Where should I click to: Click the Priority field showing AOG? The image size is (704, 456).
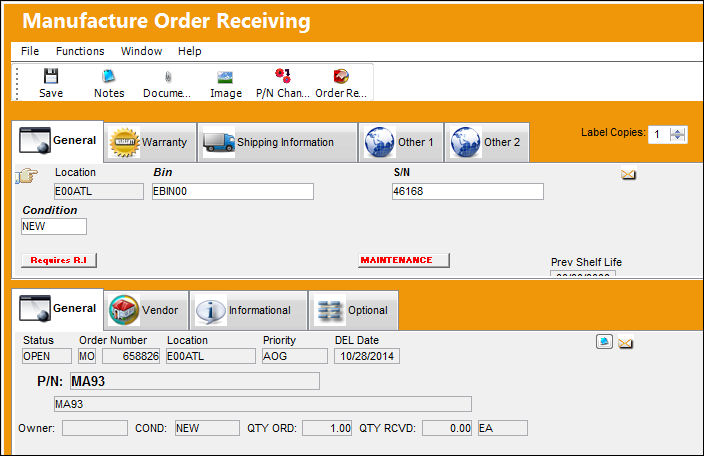295,356
